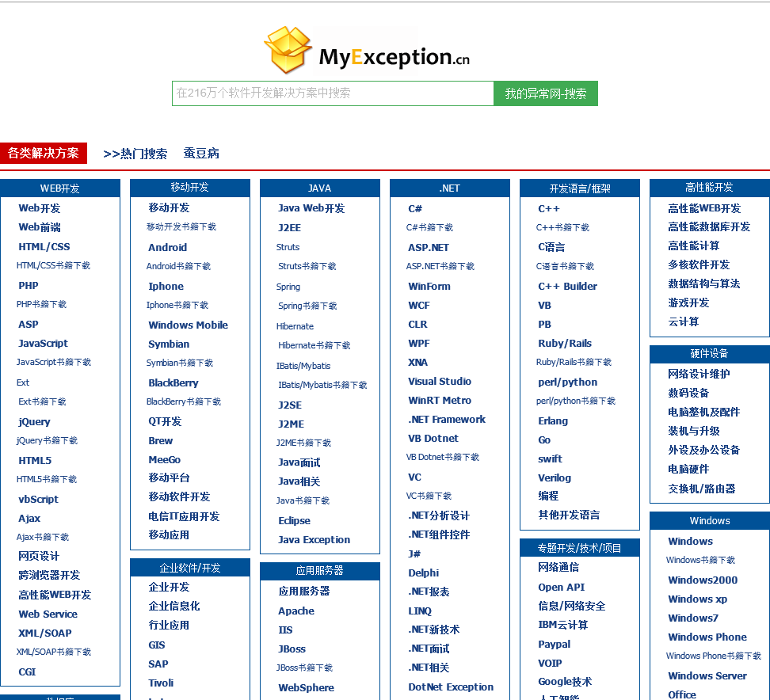Screen dimensions: 770x700
Task: Open the 企业软件/开发 category header
Action: coord(189,568)
